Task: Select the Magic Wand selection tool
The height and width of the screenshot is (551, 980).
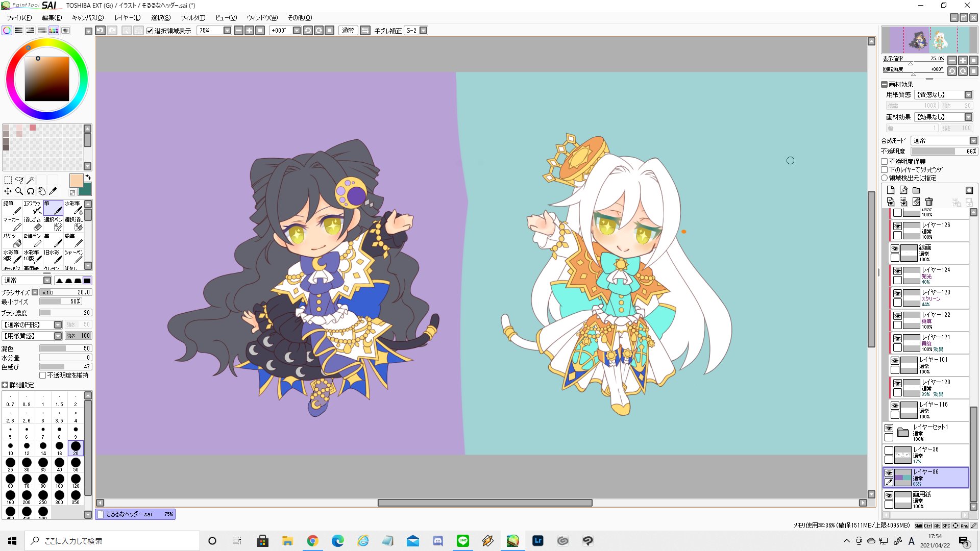Action: (x=31, y=180)
